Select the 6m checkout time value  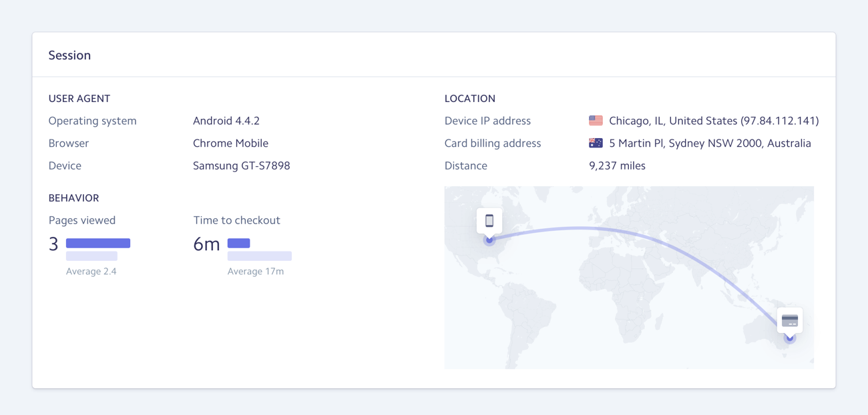(206, 244)
